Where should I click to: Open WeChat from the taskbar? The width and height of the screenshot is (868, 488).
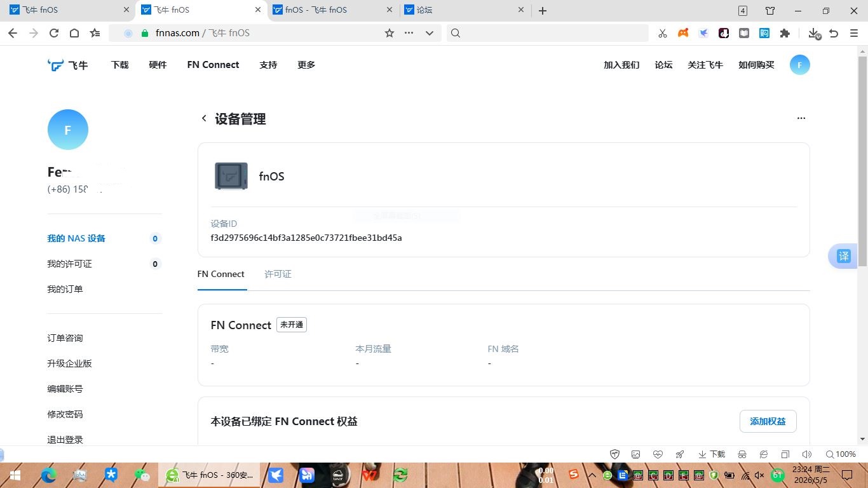point(142,475)
